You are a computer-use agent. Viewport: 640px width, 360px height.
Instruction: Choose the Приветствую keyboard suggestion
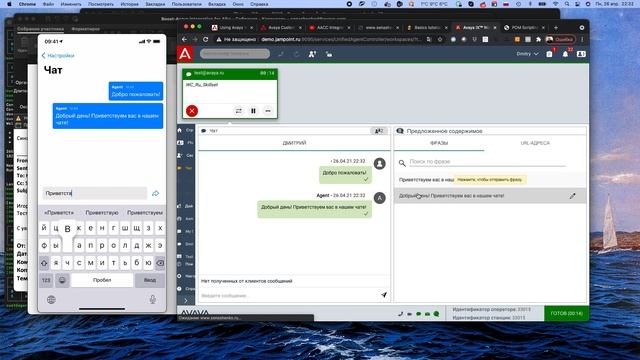102,213
